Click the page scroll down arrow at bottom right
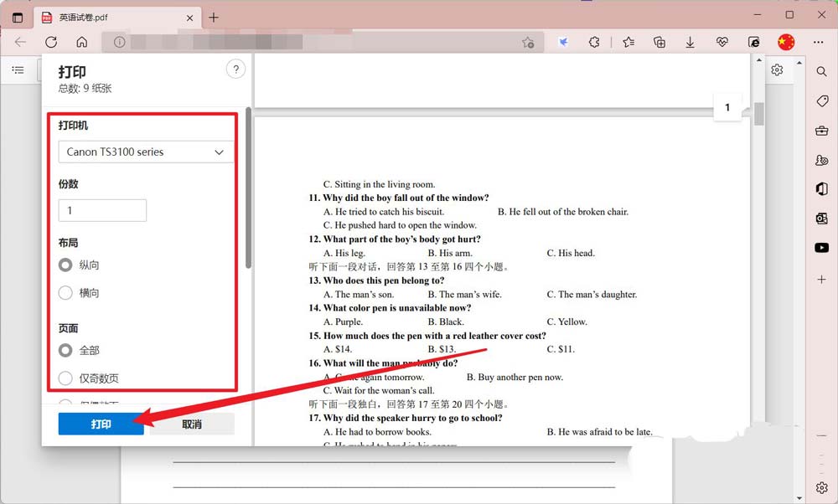838x504 pixels. coord(799,498)
